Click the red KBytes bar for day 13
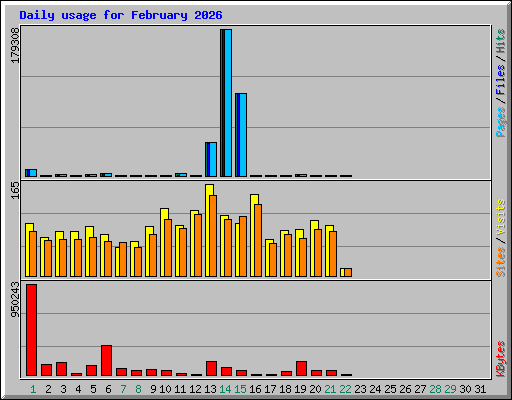The image size is (512, 400). pyautogui.click(x=212, y=369)
